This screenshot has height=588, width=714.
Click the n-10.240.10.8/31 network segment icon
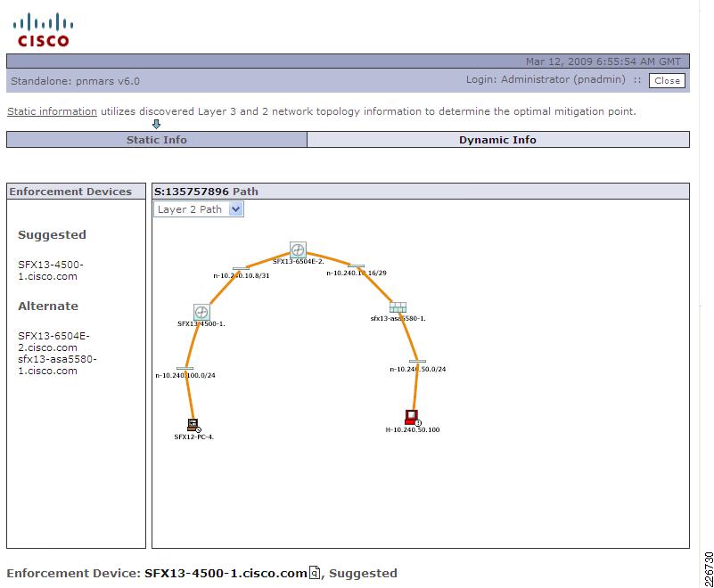coord(241,269)
